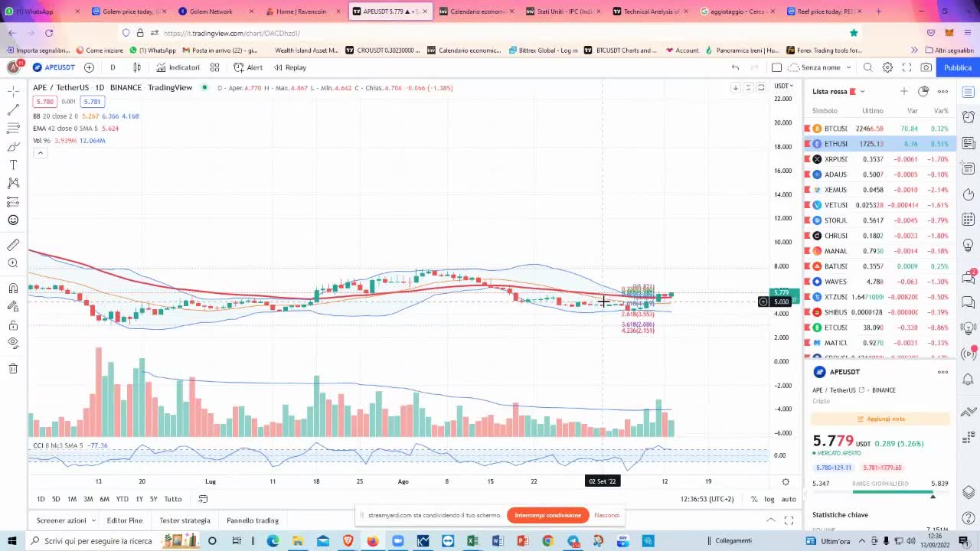Open the D timeframe selector
This screenshot has height=551, width=980.
click(x=113, y=67)
